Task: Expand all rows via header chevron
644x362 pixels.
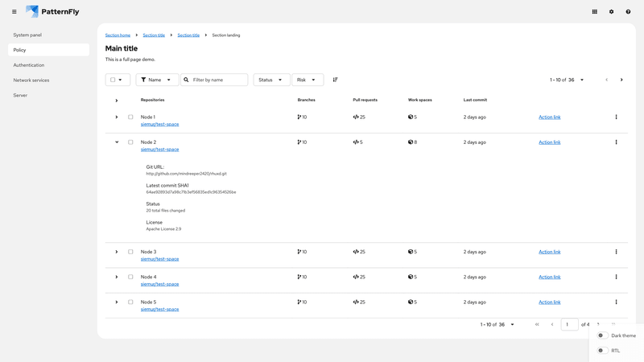Action: tap(117, 101)
